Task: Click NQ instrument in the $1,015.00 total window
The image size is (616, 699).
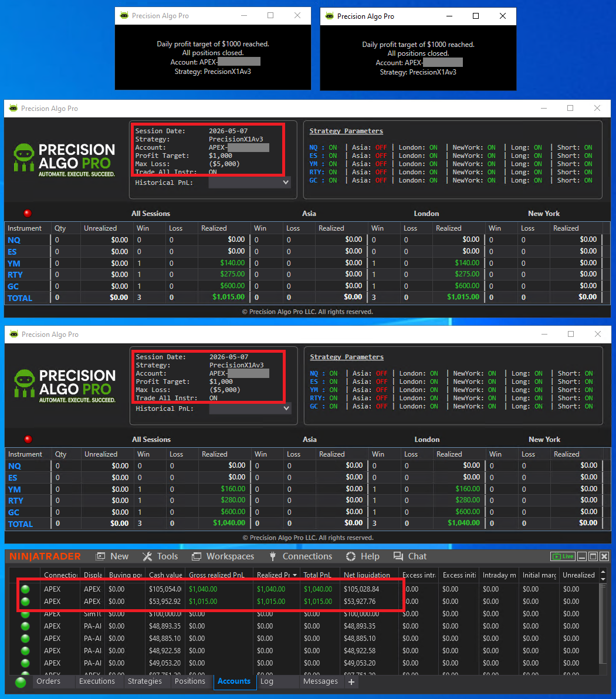Action: [x=14, y=240]
